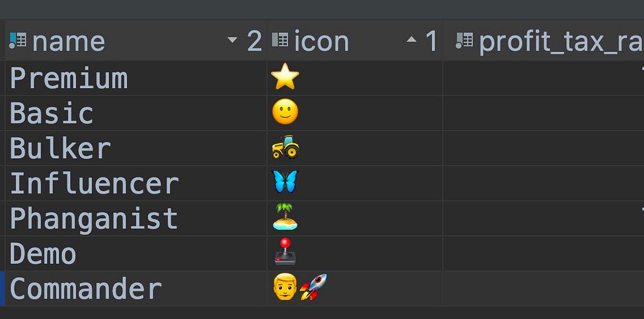The height and width of the screenshot is (319, 644).
Task: Select the smiley emoji in Basic row
Action: click(x=285, y=113)
